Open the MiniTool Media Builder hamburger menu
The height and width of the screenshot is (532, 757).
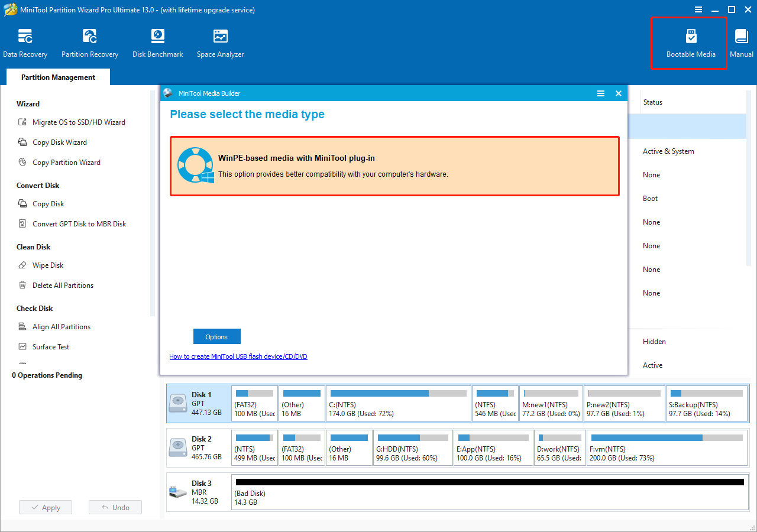601,93
